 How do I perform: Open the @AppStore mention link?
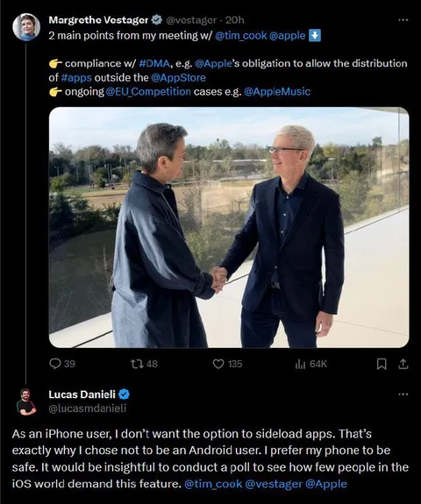[178, 77]
